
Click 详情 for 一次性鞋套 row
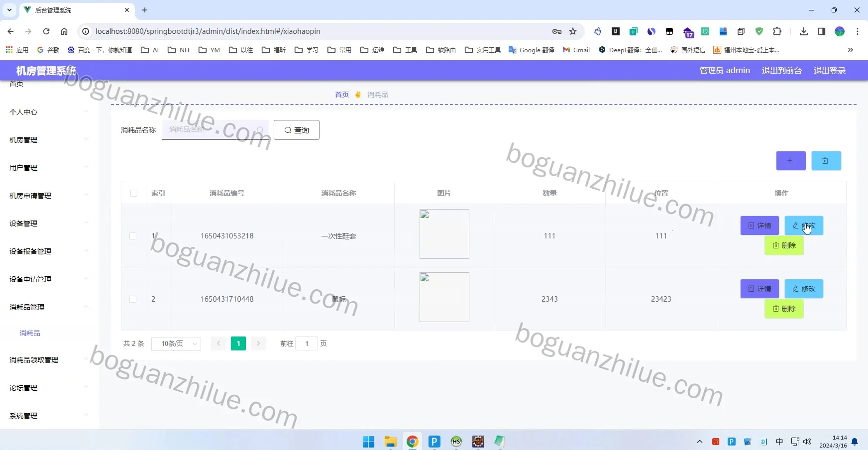759,225
